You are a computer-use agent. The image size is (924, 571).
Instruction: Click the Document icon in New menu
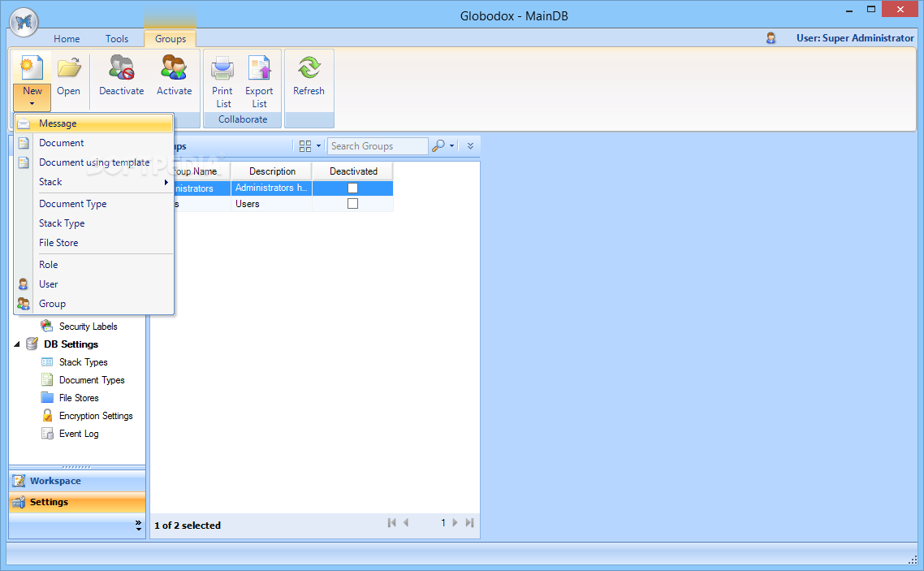[24, 143]
